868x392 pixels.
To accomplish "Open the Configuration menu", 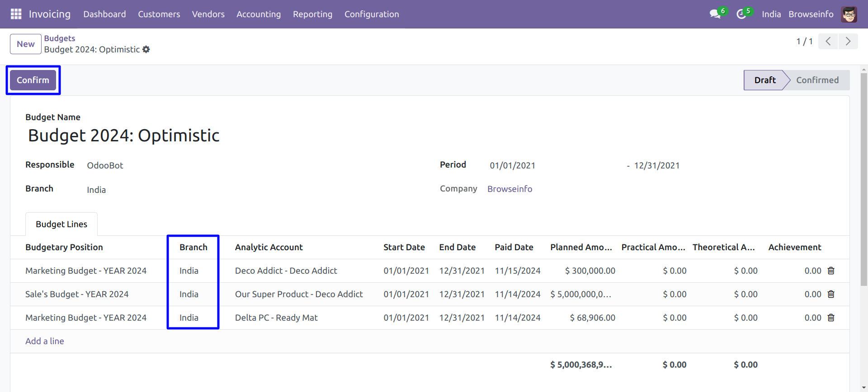I will point(371,14).
